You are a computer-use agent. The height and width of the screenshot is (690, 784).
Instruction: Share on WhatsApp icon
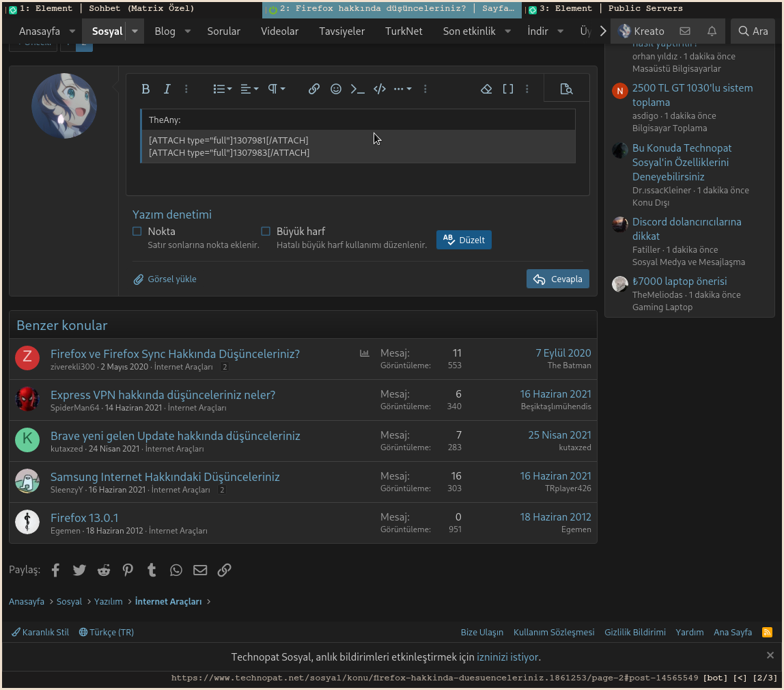[176, 570]
